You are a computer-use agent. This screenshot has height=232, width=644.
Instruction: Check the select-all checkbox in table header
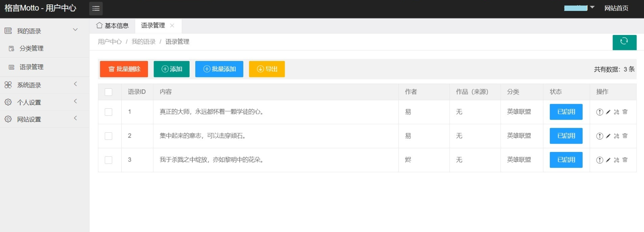pyautogui.click(x=109, y=92)
